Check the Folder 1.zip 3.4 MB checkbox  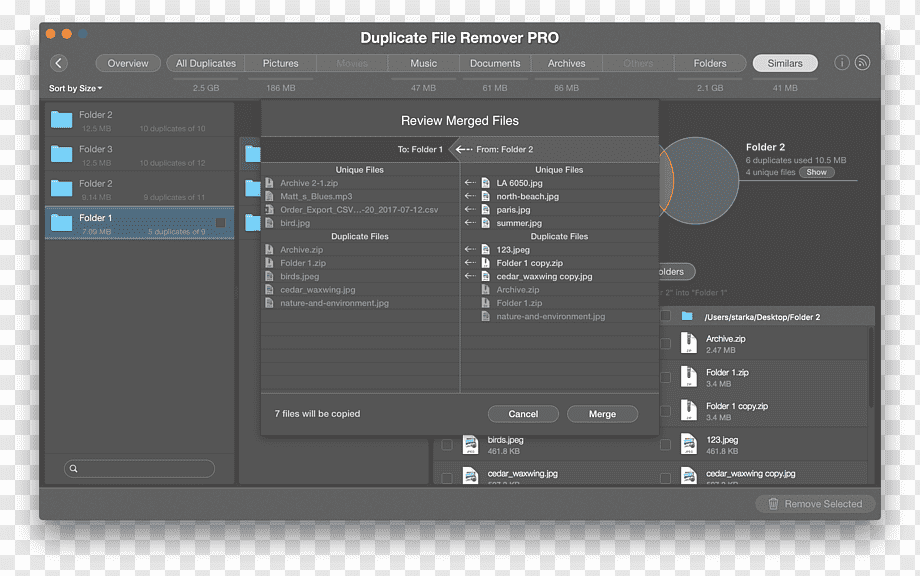[x=665, y=377]
